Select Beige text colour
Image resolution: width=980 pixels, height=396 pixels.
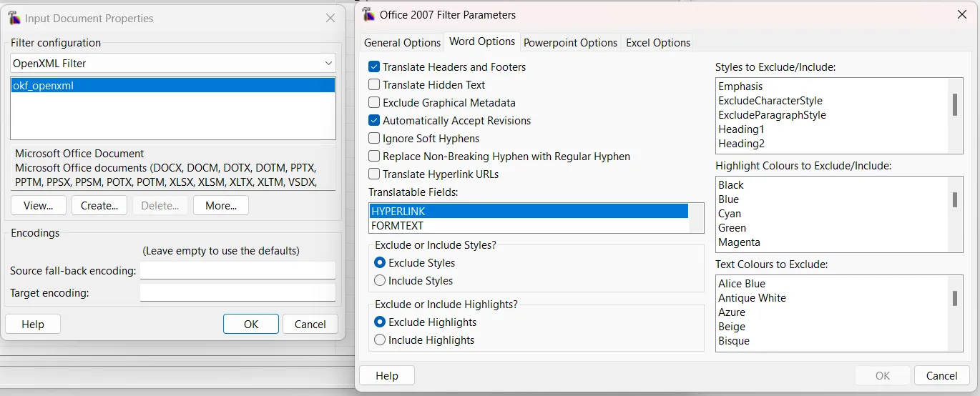(732, 327)
